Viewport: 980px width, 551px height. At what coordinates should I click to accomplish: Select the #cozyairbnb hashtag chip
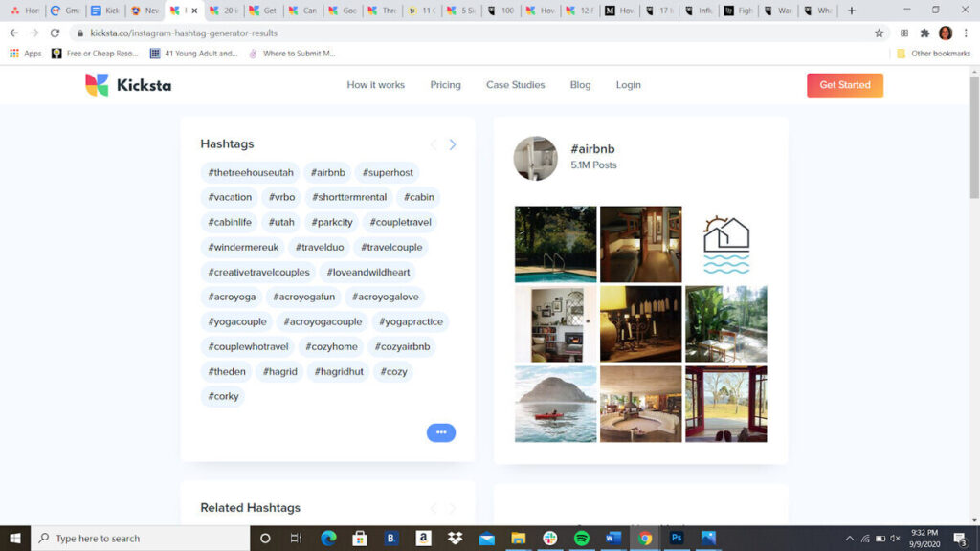click(402, 346)
